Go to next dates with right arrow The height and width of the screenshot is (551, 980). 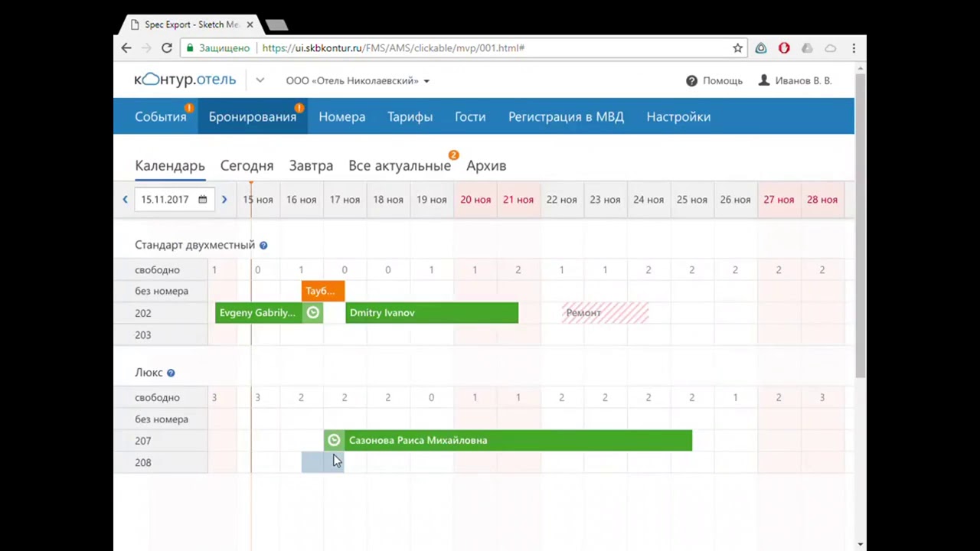(224, 200)
